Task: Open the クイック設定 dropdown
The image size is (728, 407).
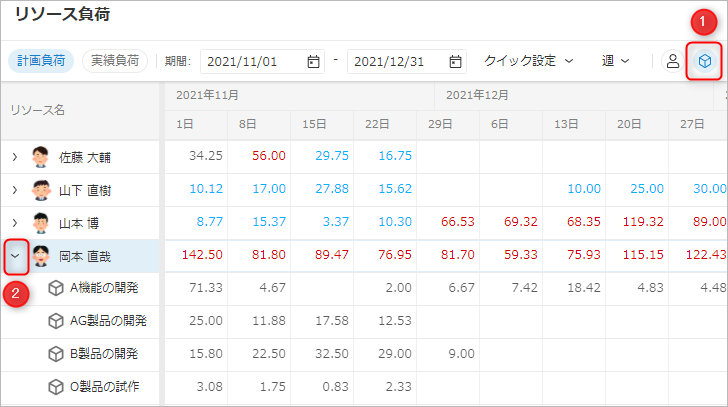Action: (x=528, y=61)
